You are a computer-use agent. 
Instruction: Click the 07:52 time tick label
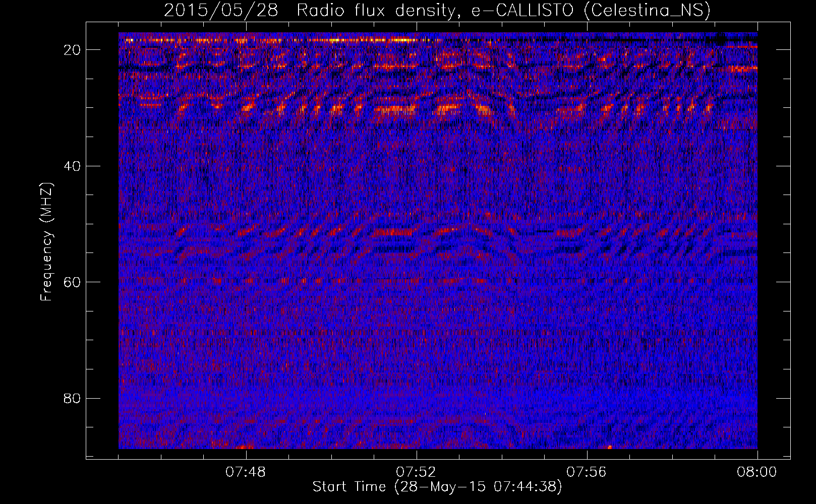pyautogui.click(x=416, y=472)
